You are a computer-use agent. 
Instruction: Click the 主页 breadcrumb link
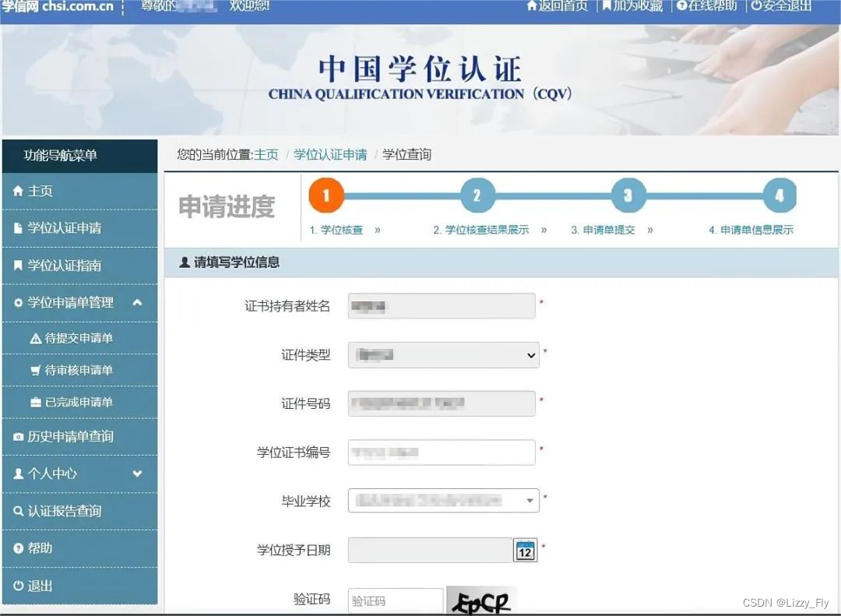[x=266, y=154]
